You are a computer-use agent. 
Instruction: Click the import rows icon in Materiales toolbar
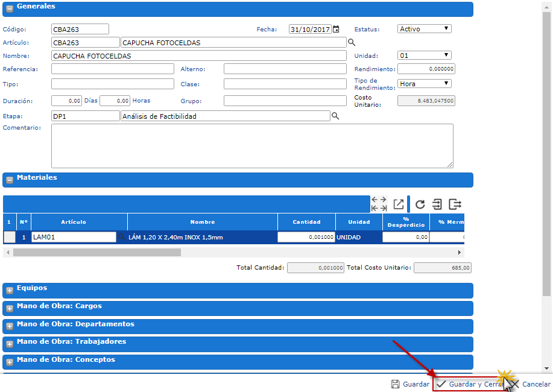pos(437,204)
